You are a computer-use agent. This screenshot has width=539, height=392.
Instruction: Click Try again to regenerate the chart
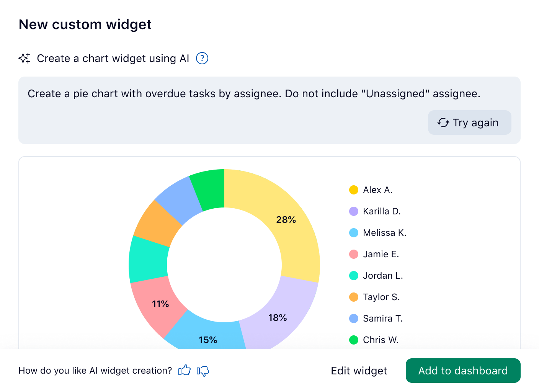click(469, 122)
